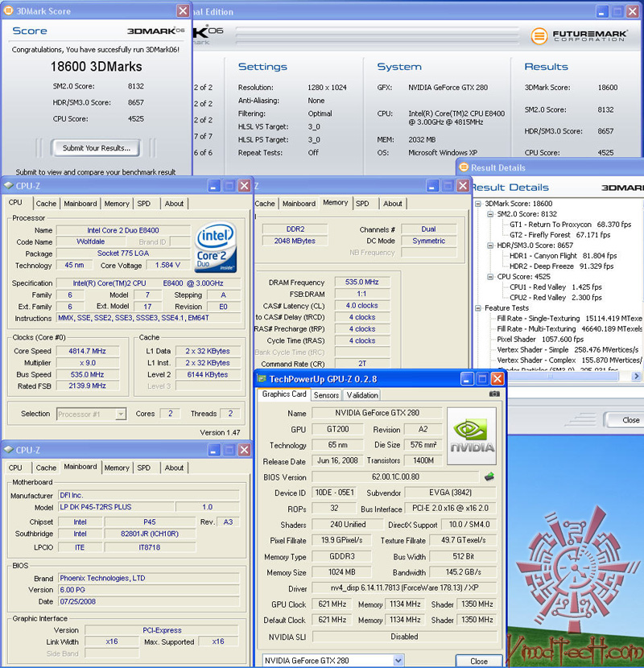Click the GPU Clock 621 MHz field

click(332, 604)
